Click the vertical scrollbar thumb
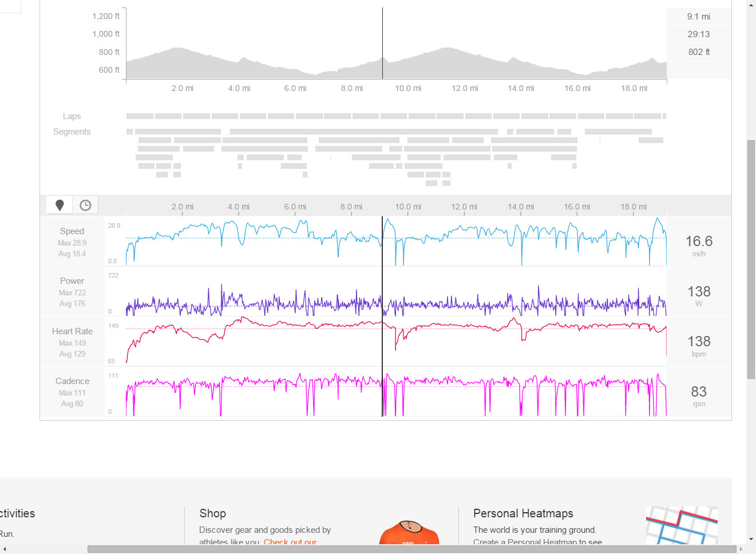Screen dimensions: 756x554 (751, 258)
